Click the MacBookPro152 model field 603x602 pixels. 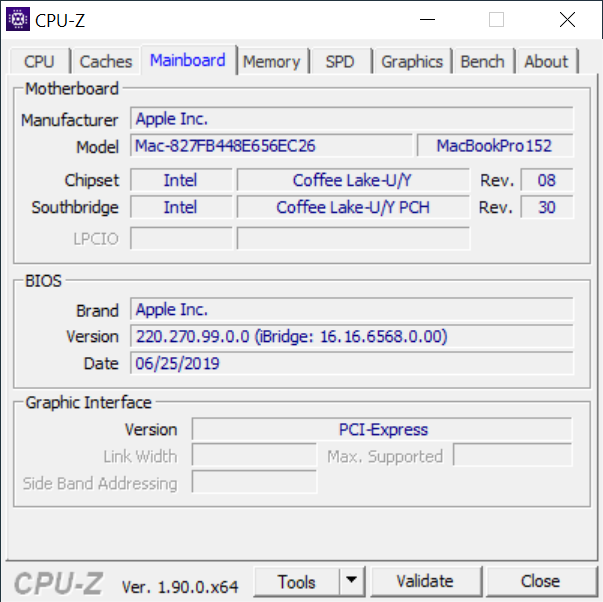tap(495, 146)
